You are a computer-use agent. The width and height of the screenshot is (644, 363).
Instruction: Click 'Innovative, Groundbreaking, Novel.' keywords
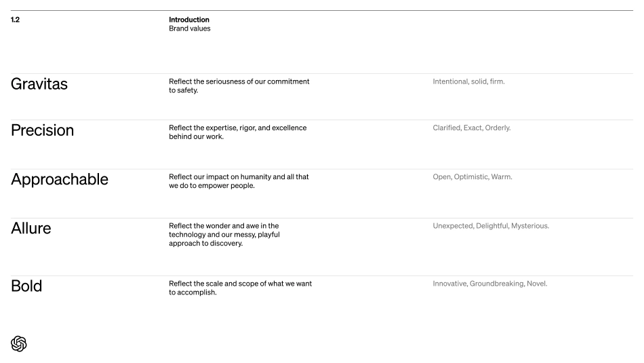[x=489, y=284]
